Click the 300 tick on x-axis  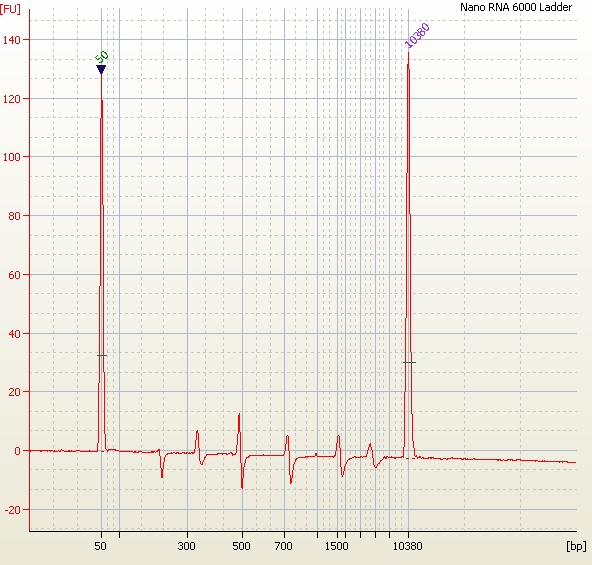(187, 546)
